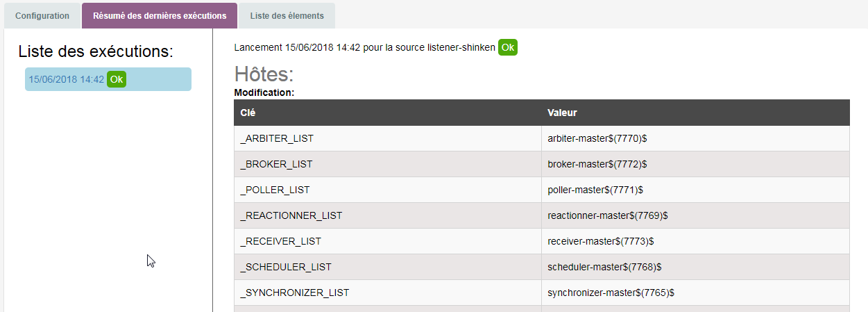This screenshot has height=312, width=868.
Task: Select the _SCHEDULER_LIST key cell
Action: (286, 267)
